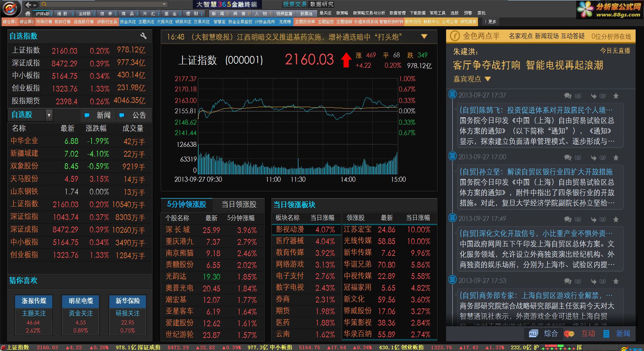Click the 新闻 blue speech icon in 自选股 panel
This screenshot has height=351, width=644.
87,115
